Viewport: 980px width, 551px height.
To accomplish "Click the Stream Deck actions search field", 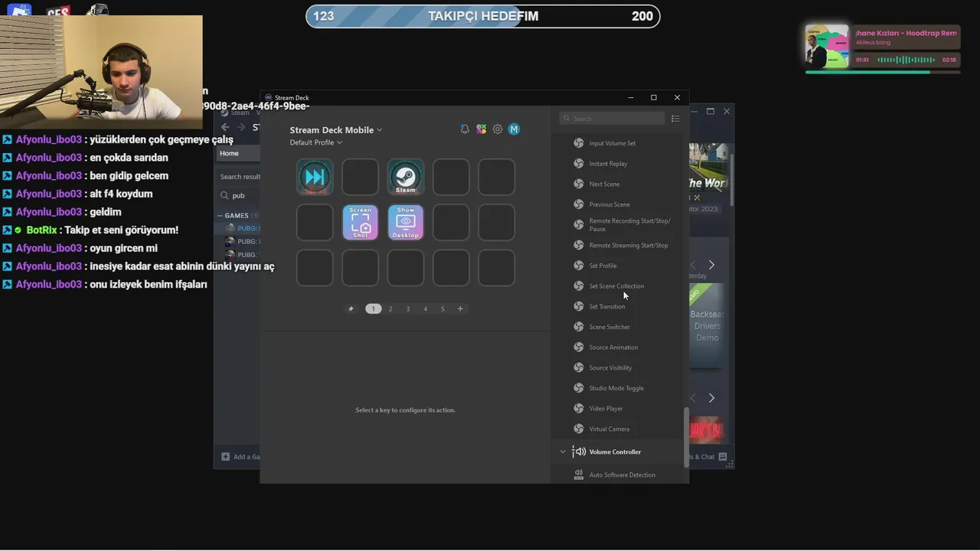I will [612, 119].
